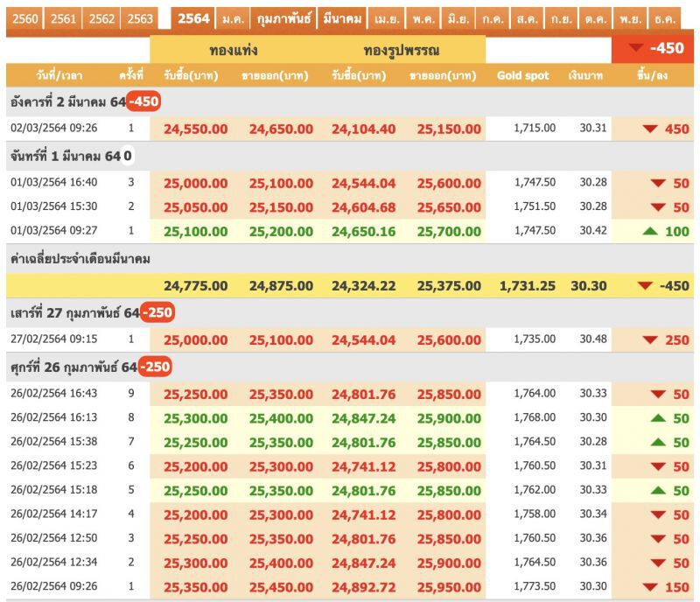Viewport: 700px width, 602px height.
Task: Click the Gold spot value 1,773.50
Action: point(535,586)
